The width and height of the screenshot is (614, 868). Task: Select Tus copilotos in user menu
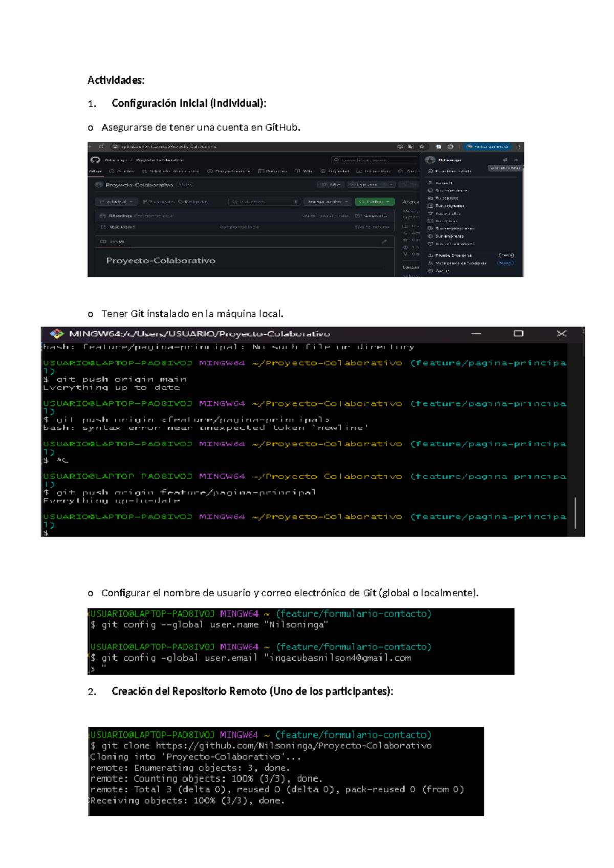[444, 198]
